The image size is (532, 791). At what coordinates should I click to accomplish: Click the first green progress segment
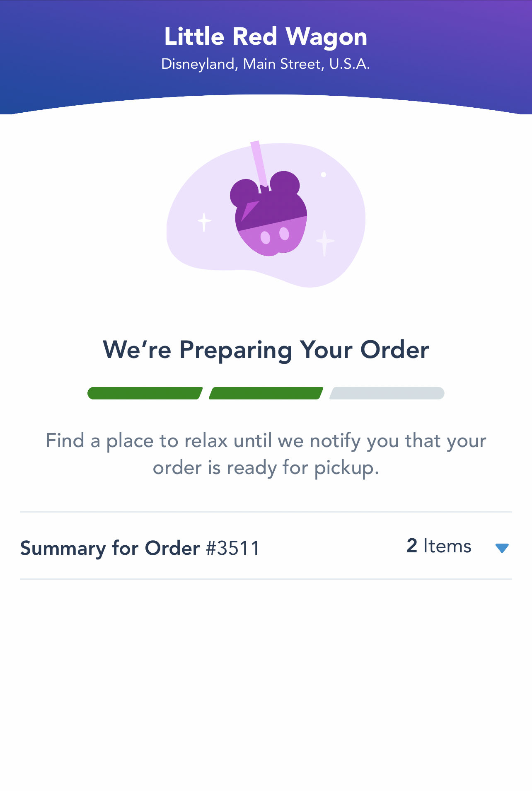click(145, 393)
